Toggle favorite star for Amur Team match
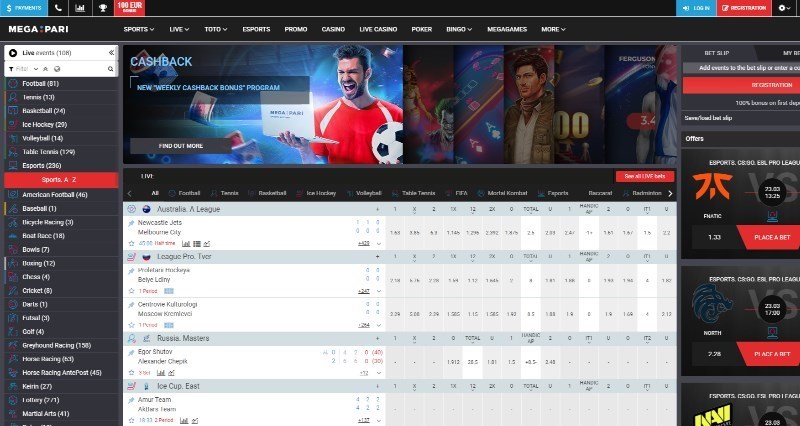 [x=132, y=420]
